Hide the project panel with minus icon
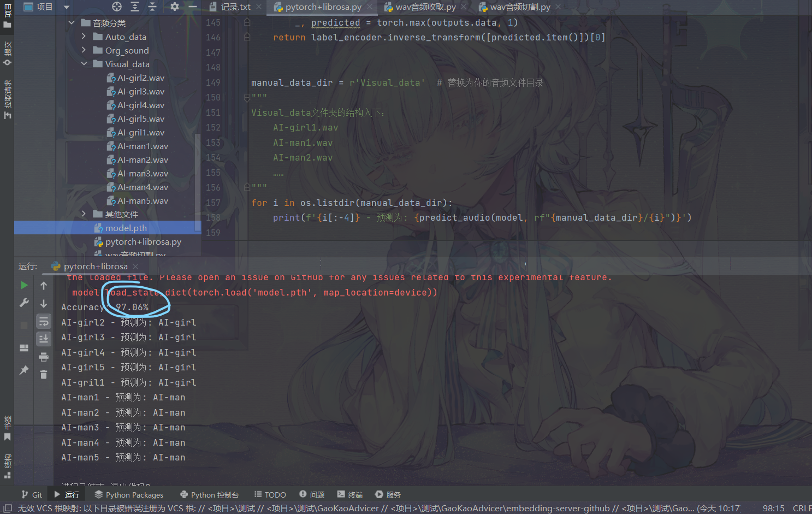812x514 pixels. point(193,7)
